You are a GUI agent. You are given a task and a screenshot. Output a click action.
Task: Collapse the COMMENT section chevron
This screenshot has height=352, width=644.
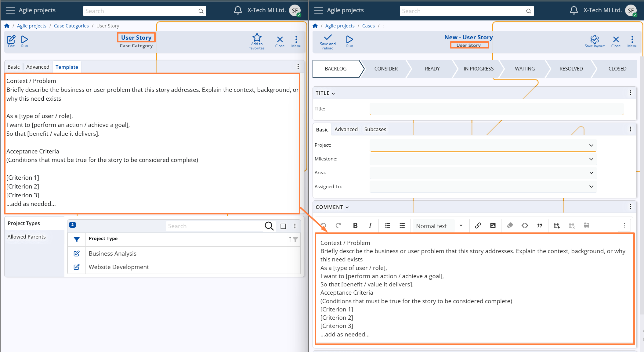[347, 207]
